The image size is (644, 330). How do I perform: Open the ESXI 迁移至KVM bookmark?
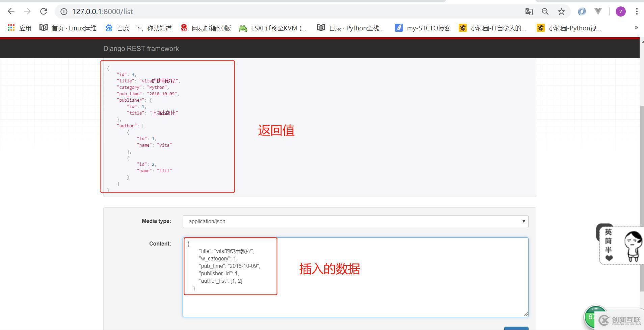(273, 28)
